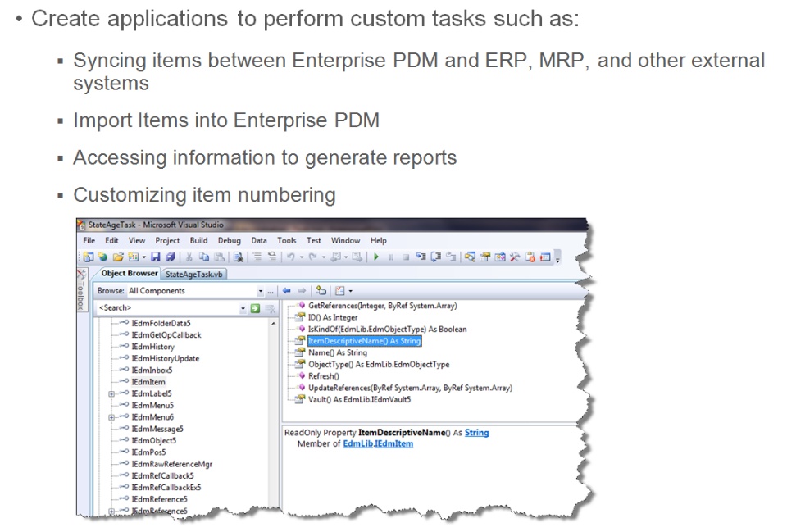Follow the IEdmItem link in description
The image size is (787, 532).
point(393,444)
